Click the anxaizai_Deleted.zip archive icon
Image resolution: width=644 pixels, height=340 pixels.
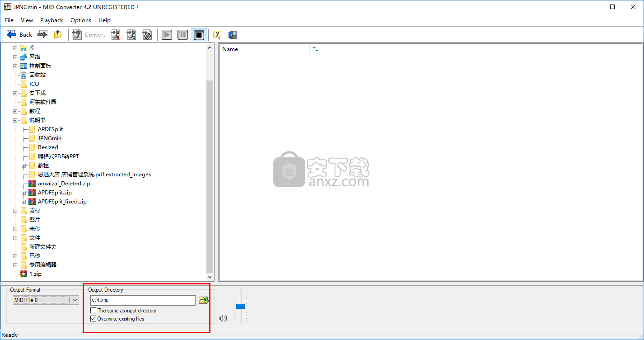point(32,184)
